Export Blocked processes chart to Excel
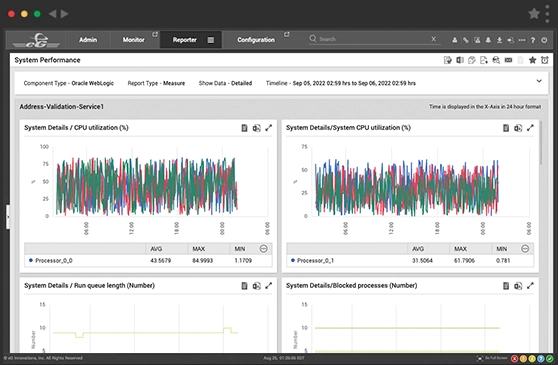Viewport: 558px width, 365px height. coord(518,285)
